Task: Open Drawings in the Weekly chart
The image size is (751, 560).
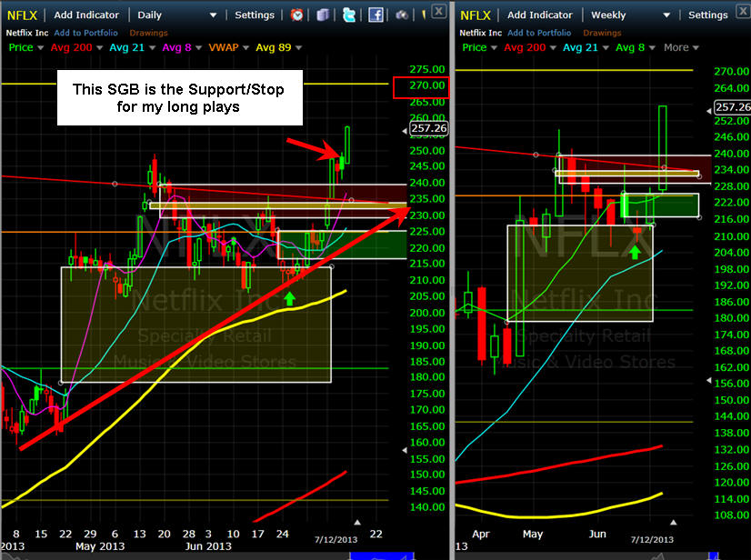Action: (602, 33)
